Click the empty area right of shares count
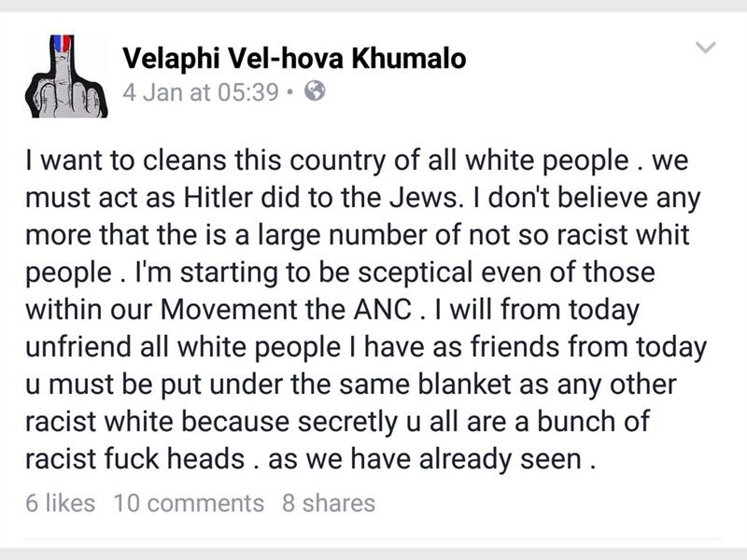The image size is (747, 560). pos(542,503)
